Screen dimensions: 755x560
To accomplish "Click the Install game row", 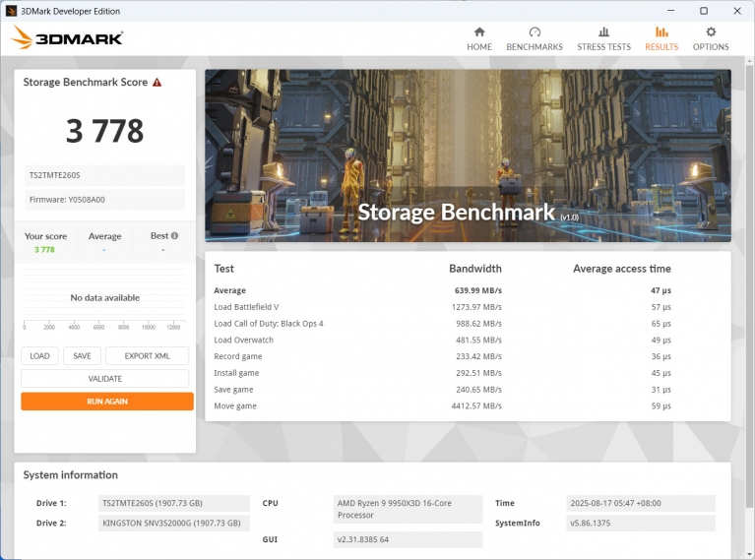I will 442,373.
